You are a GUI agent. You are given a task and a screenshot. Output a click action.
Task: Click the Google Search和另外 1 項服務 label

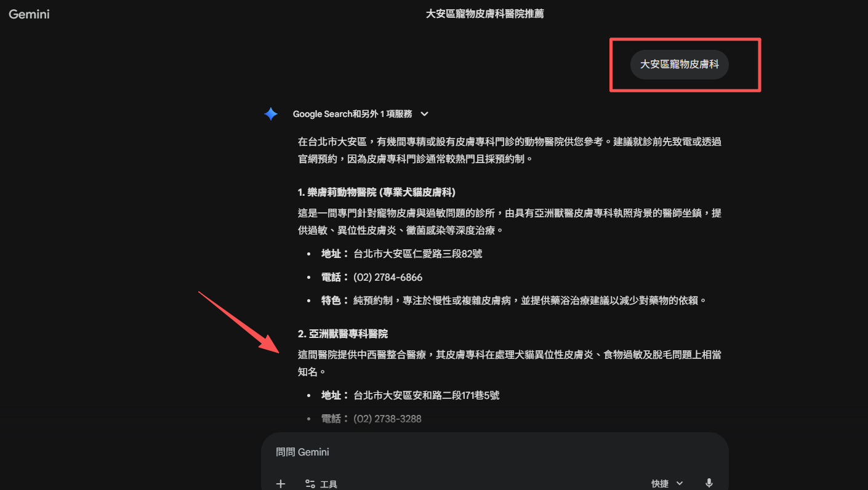(352, 114)
